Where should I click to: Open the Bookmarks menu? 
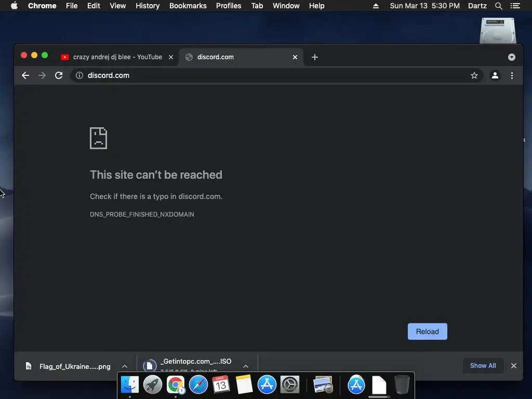click(x=188, y=6)
